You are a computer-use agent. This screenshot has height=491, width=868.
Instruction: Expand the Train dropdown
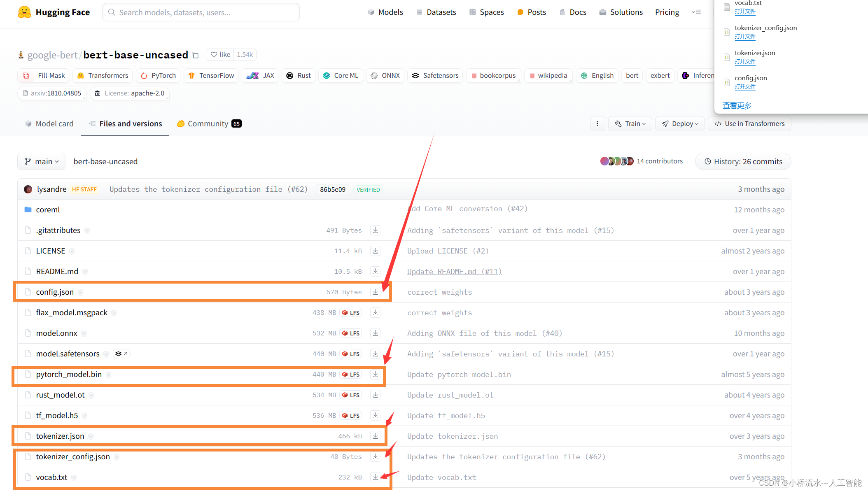tap(630, 123)
